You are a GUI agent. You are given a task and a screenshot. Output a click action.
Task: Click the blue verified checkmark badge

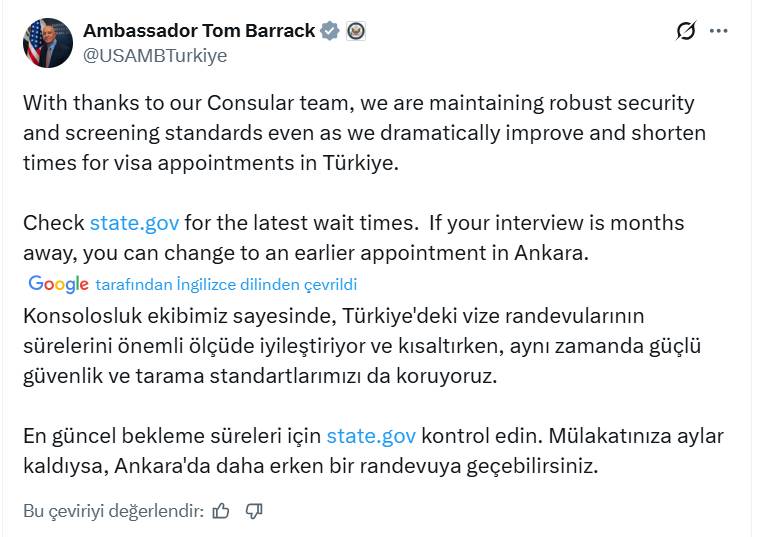[x=330, y=31]
